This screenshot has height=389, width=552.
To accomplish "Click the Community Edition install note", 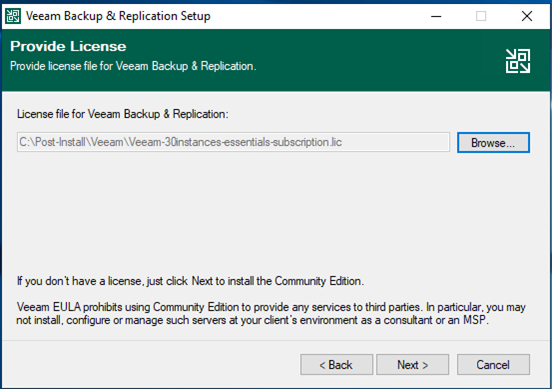I will (190, 281).
